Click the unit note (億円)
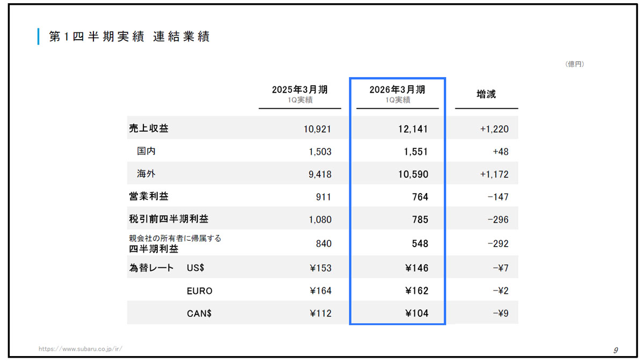The width and height of the screenshot is (644, 363). click(575, 64)
